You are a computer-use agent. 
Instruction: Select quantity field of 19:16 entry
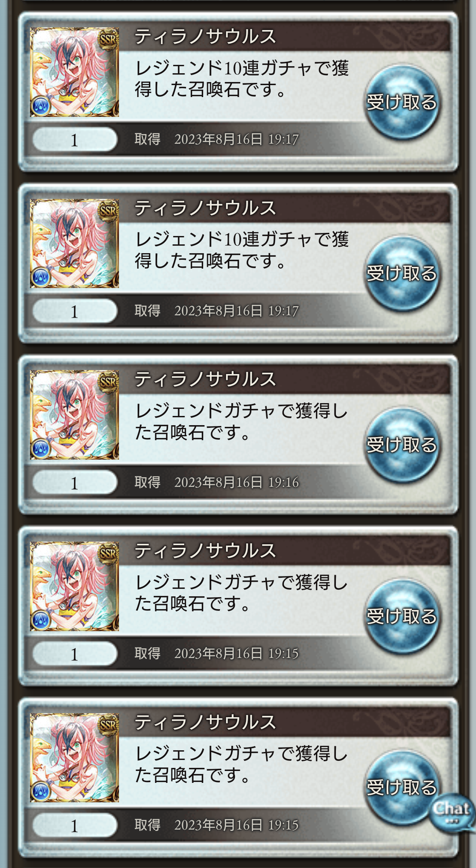(75, 483)
